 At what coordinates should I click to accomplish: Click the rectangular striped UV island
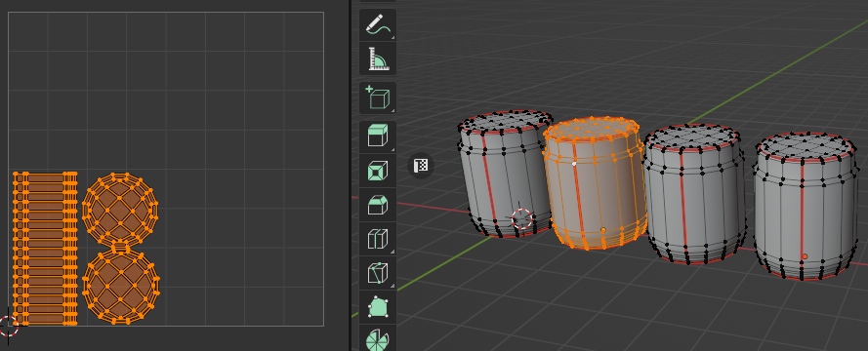point(45,249)
